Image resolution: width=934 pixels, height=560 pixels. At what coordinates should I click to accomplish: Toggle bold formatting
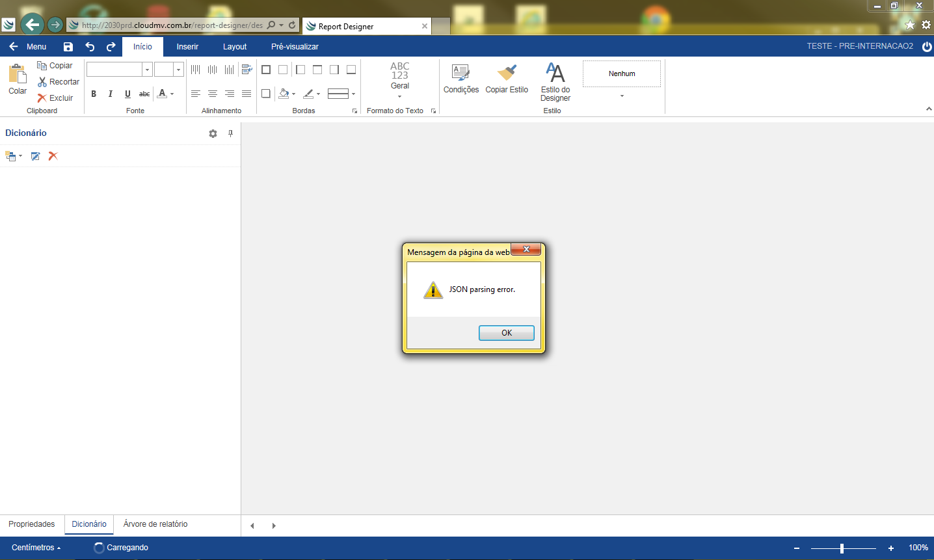point(94,94)
